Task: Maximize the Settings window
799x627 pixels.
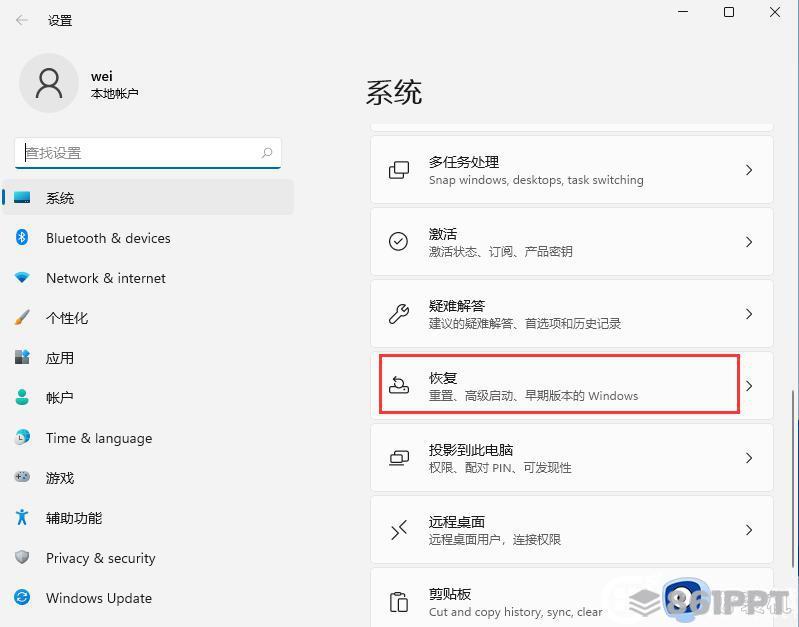Action: pos(729,12)
